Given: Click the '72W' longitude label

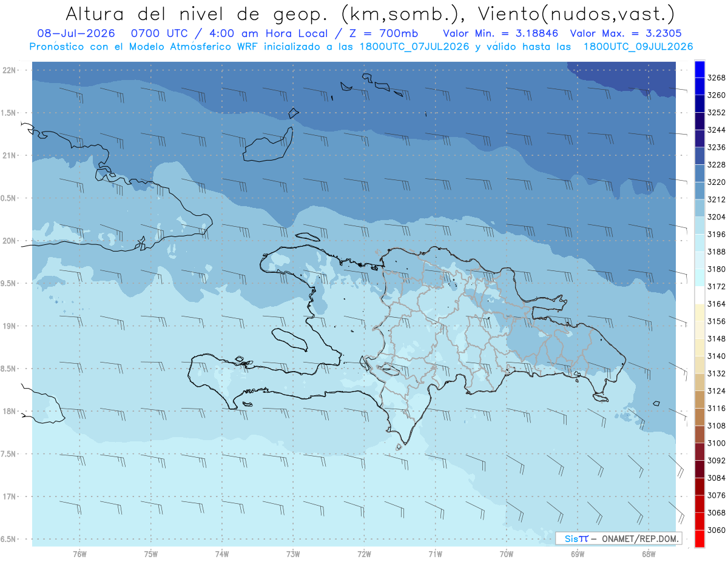Looking at the screenshot, I should click(364, 554).
